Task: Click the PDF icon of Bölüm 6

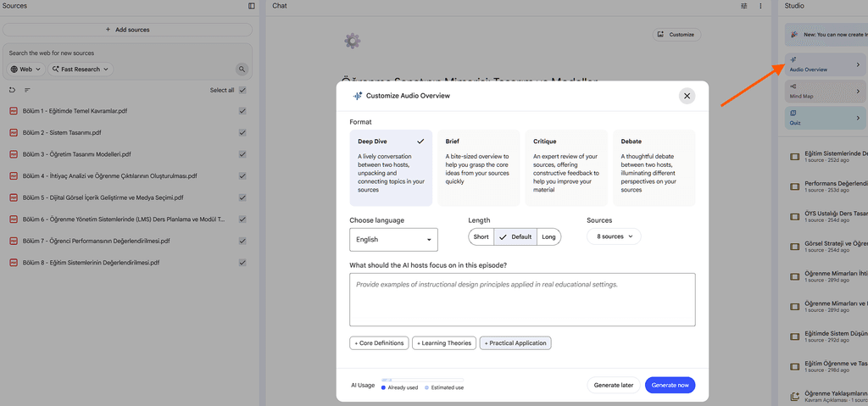Action: pyautogui.click(x=14, y=220)
